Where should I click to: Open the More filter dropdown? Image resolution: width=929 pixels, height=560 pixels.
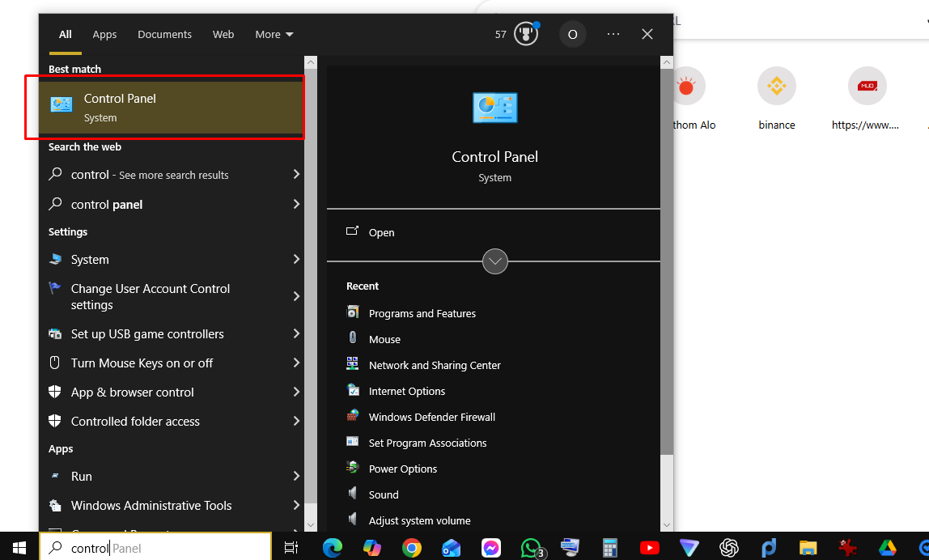pyautogui.click(x=274, y=35)
